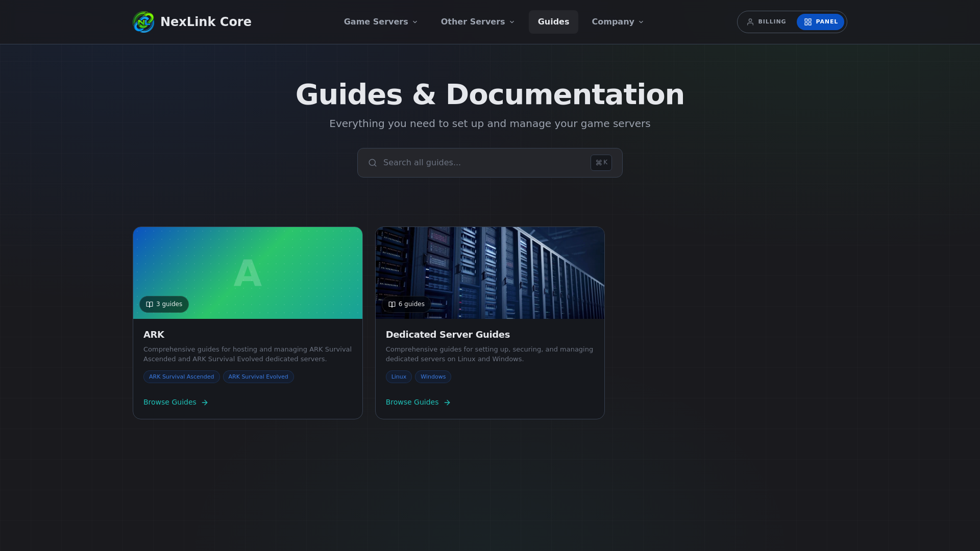The width and height of the screenshot is (980, 551).
Task: Click the Other Servers chevron arrow
Action: pos(512,22)
